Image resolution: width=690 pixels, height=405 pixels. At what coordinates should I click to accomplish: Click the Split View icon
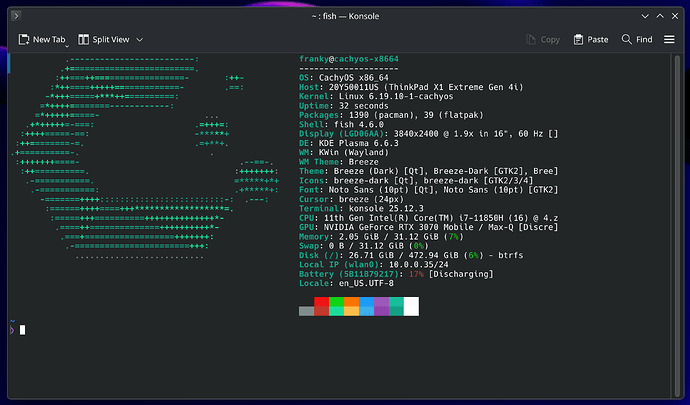[x=83, y=40]
